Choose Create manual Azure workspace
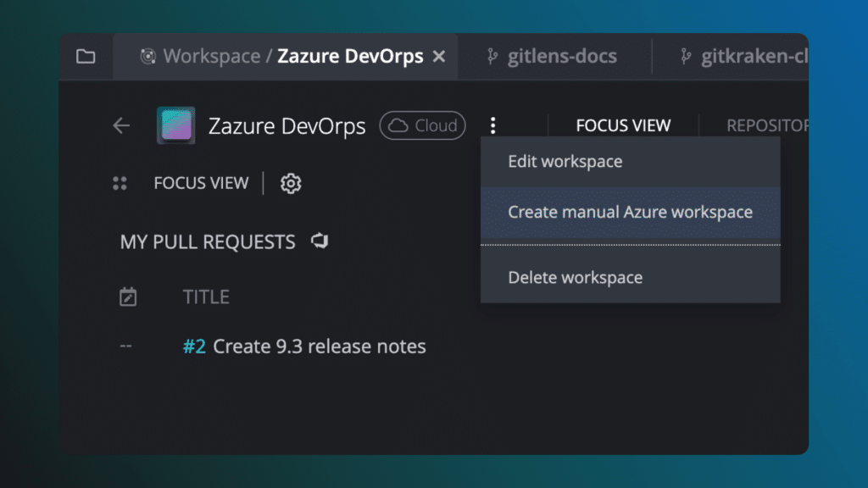Screen dimensions: 868x488 click(630, 212)
